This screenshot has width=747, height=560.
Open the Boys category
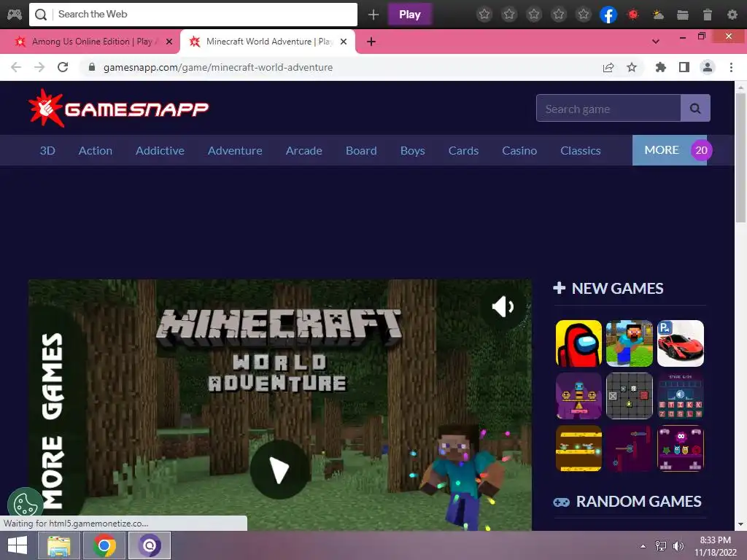click(413, 150)
